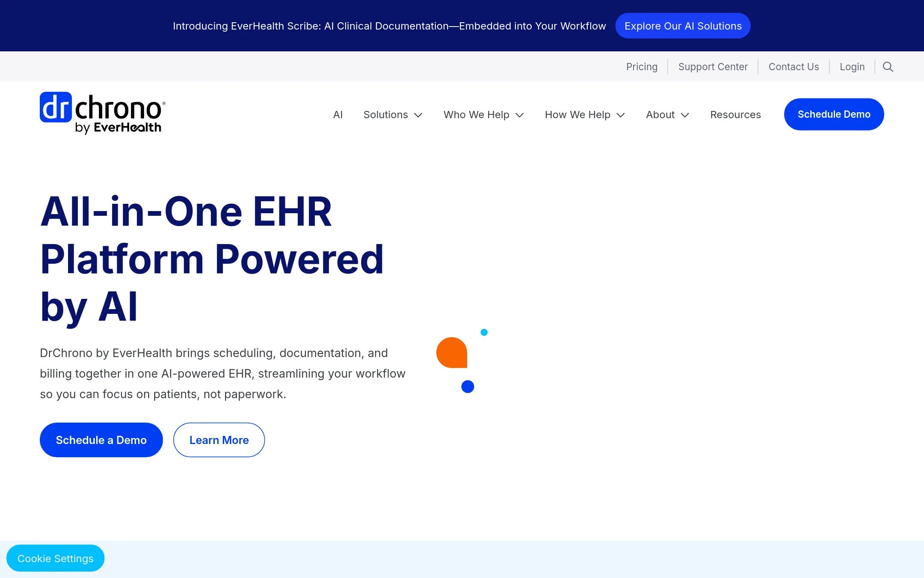Open the Resources menu item

pos(735,115)
